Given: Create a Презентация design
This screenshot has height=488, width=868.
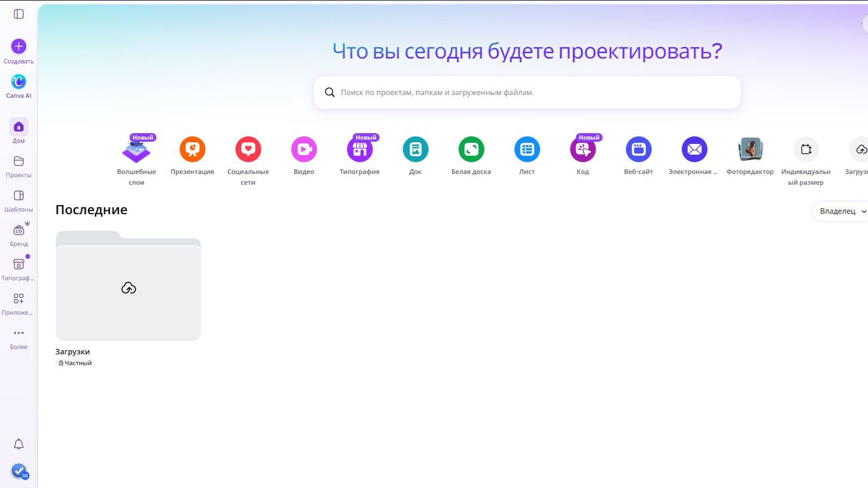Looking at the screenshot, I should pyautogui.click(x=192, y=149).
